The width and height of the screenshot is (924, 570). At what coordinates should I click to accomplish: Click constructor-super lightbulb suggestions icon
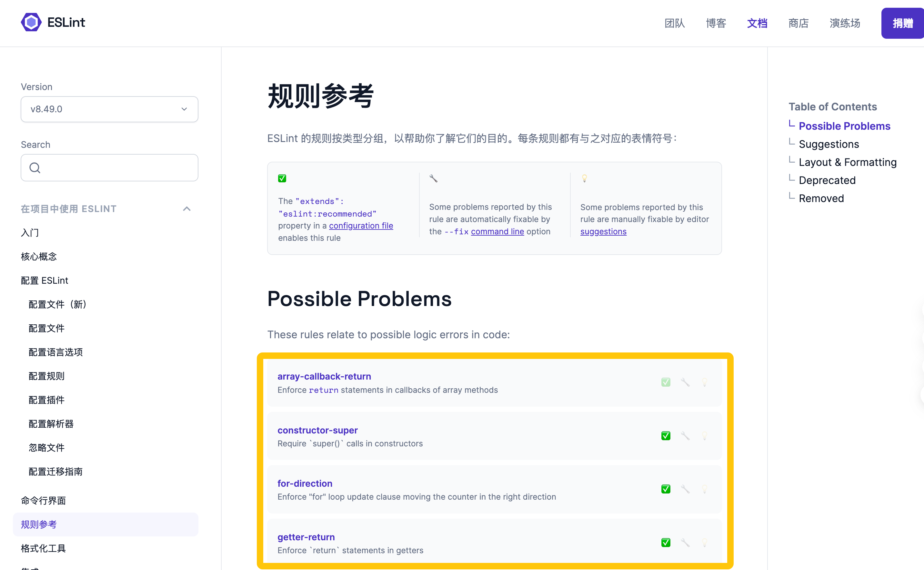coord(704,436)
